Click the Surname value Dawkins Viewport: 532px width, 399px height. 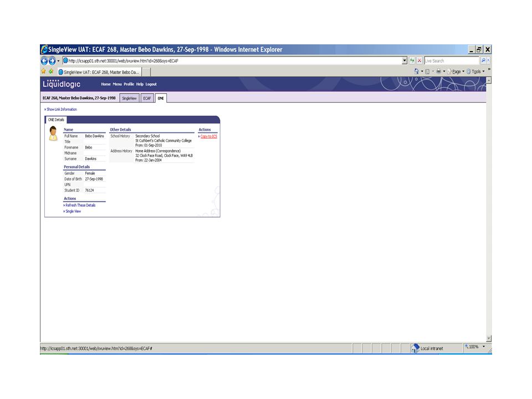(90, 159)
